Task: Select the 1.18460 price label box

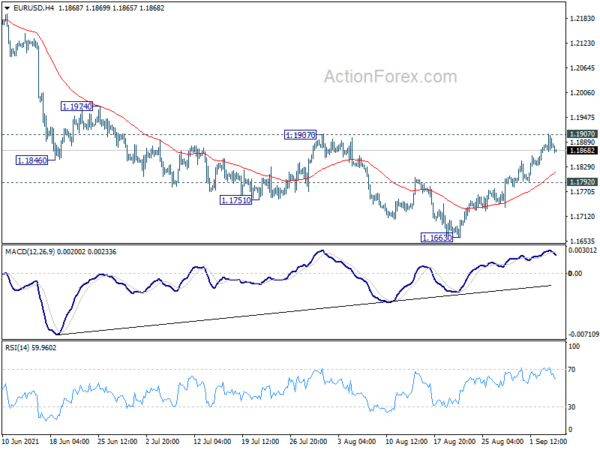Action: pyautogui.click(x=32, y=160)
